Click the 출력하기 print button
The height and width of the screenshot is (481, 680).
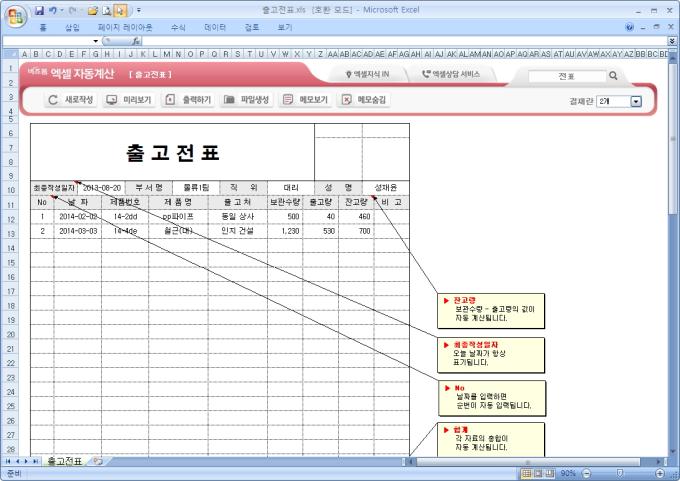click(188, 100)
